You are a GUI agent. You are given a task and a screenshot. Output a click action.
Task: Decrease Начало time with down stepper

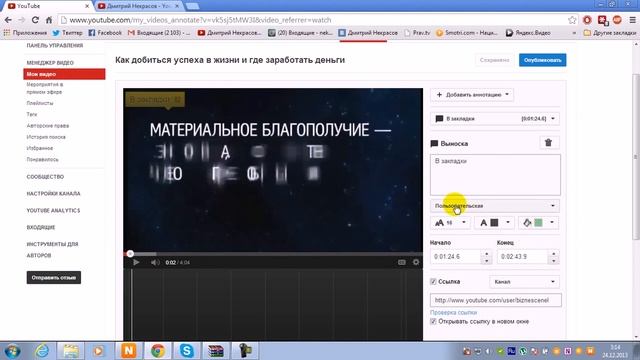(487, 261)
